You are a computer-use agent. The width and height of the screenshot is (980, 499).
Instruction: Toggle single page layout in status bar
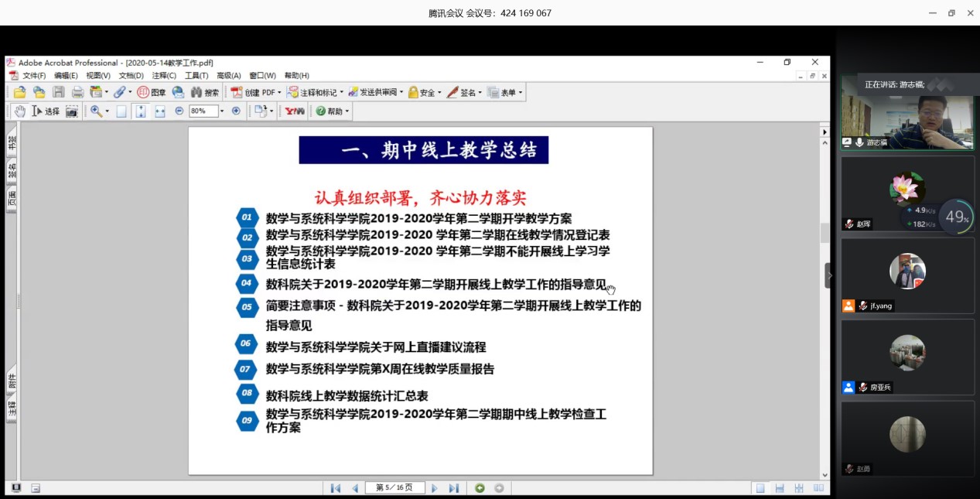pyautogui.click(x=760, y=488)
